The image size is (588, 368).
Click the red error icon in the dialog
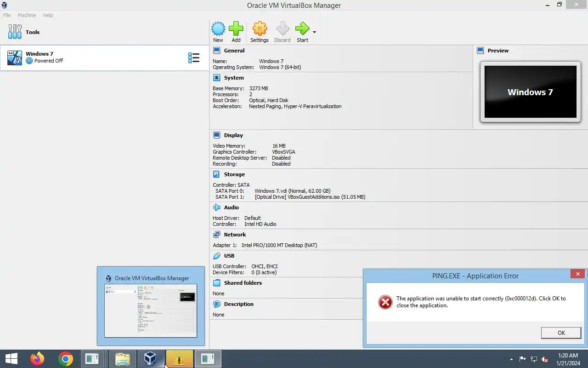[385, 302]
